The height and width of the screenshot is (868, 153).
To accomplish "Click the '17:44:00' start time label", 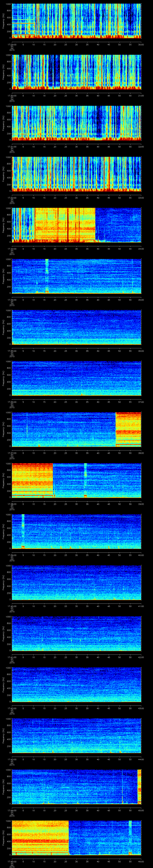I will [12, 810].
